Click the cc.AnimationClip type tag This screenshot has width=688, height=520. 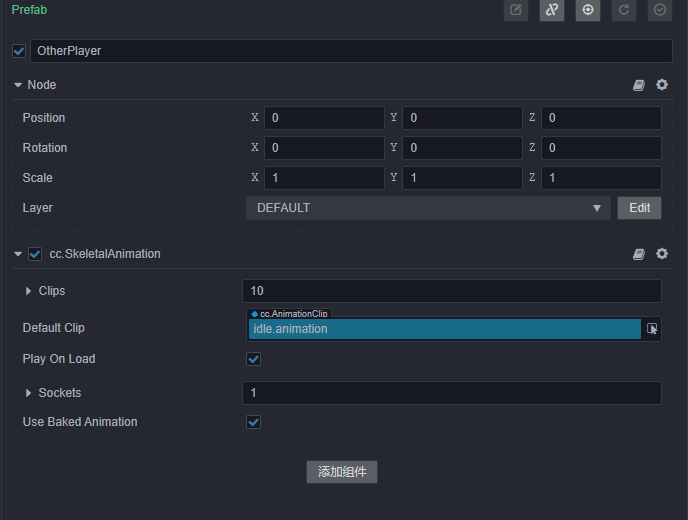pos(290,313)
